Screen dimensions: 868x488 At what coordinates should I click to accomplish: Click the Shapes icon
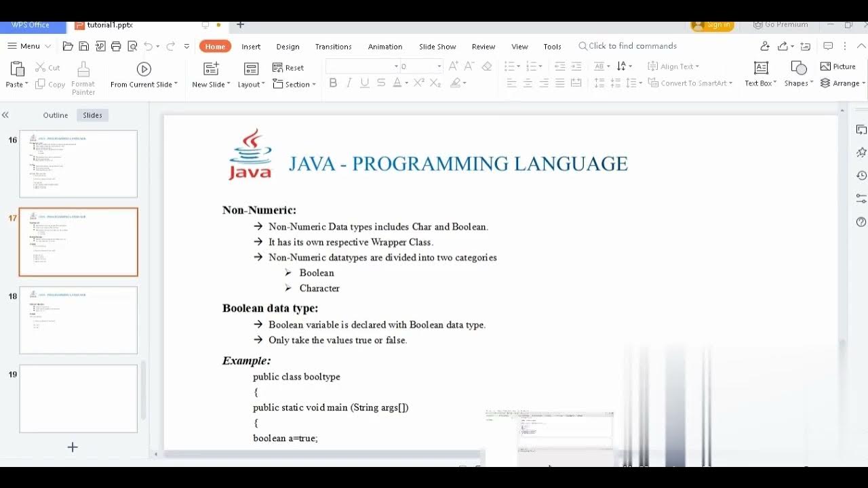pyautogui.click(x=799, y=68)
